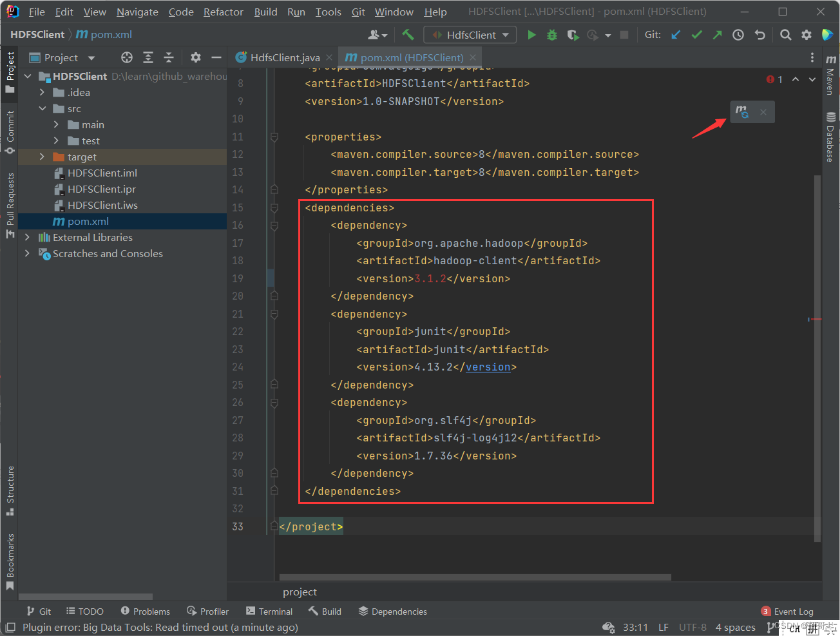This screenshot has width=840, height=636.
Task: Open IDE settings gear in toolbar
Action: tap(807, 35)
